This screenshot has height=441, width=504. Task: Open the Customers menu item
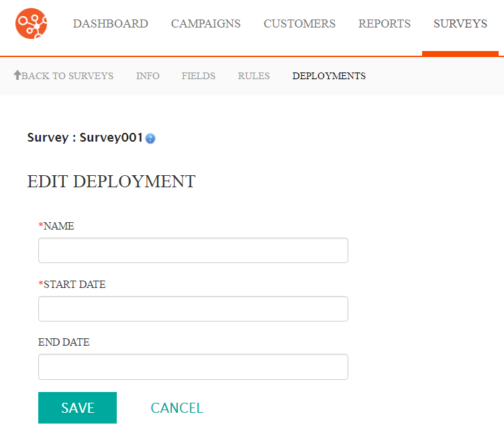coord(299,23)
